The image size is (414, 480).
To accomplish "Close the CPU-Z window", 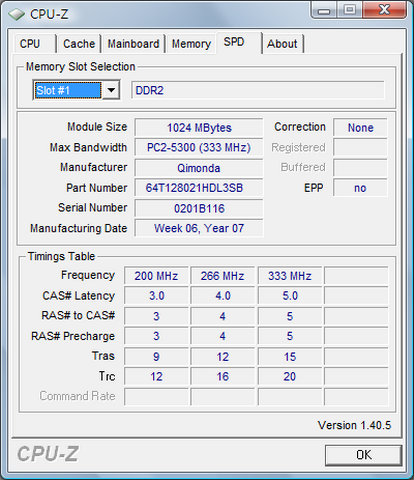I will [385, 10].
